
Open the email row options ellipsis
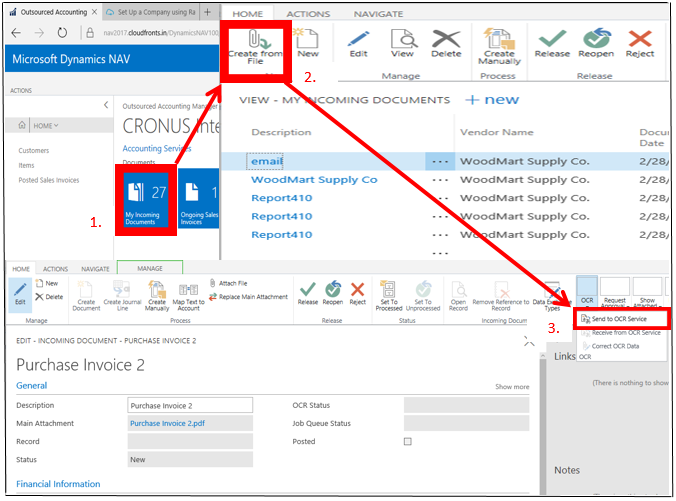pyautogui.click(x=440, y=161)
